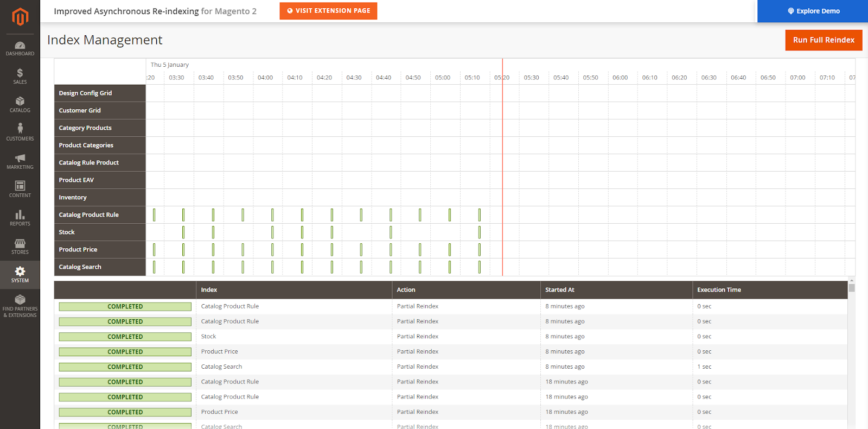This screenshot has width=868, height=429.
Task: Click the 'Thu 5 January' date label
Action: 170,65
